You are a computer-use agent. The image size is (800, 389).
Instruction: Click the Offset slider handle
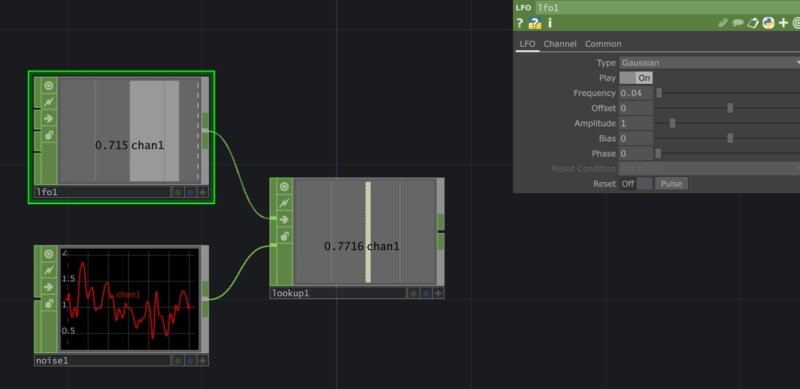pos(730,108)
